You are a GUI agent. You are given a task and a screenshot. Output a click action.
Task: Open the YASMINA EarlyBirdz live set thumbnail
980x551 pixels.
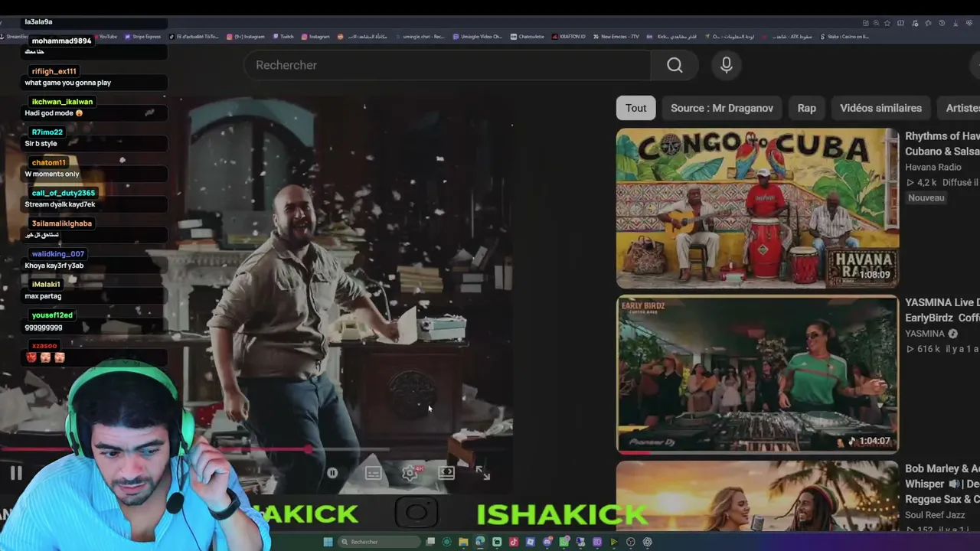pyautogui.click(x=757, y=374)
